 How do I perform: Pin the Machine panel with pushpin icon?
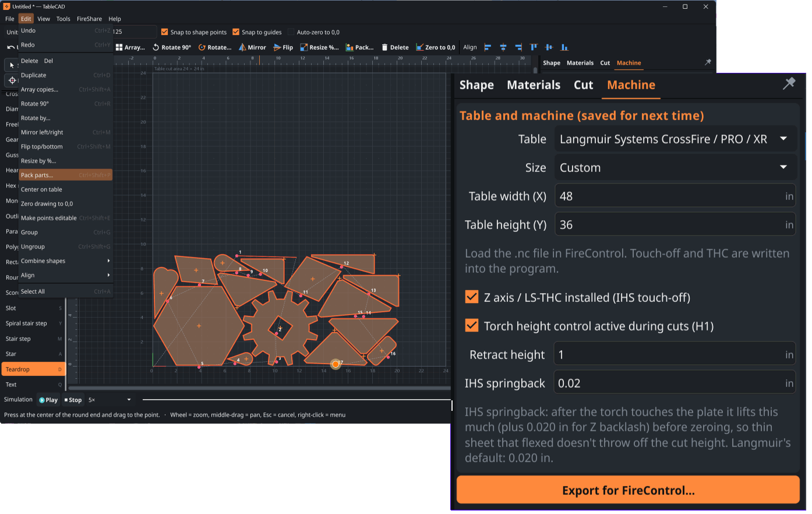[x=789, y=84]
